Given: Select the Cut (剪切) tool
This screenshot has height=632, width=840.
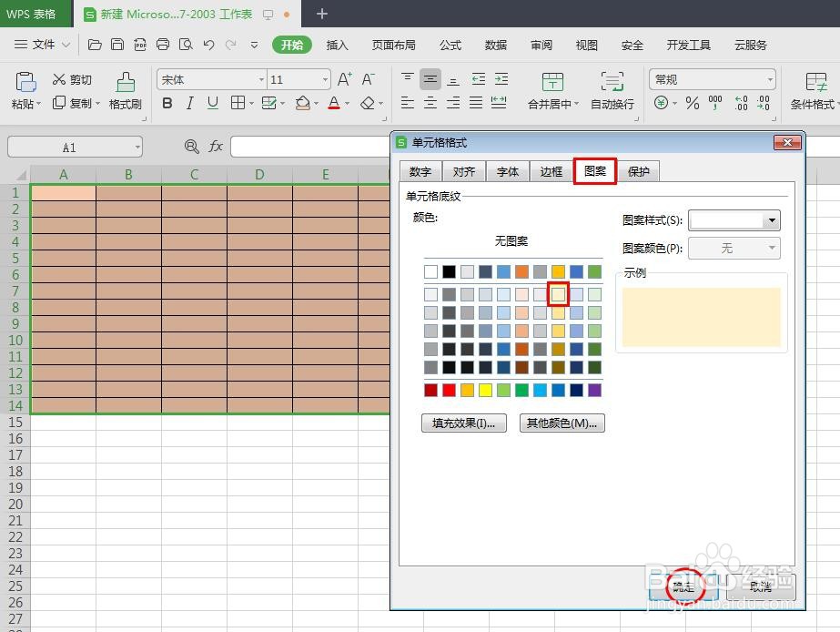Looking at the screenshot, I should (x=71, y=79).
